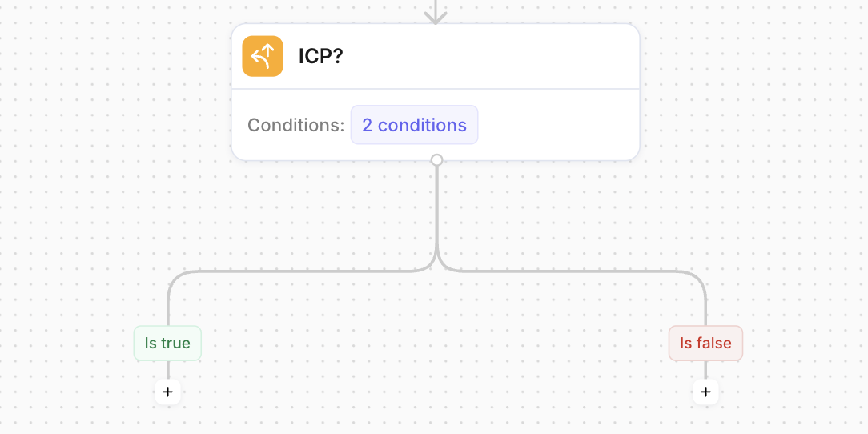
Task: Select the Is true branch label
Action: coord(167,344)
